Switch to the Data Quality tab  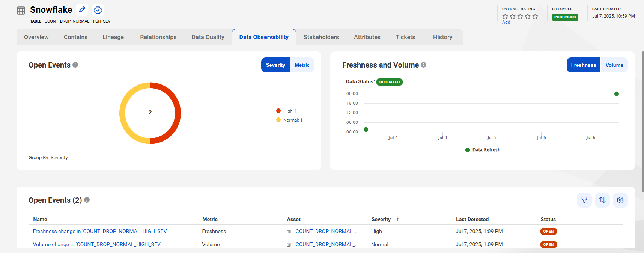(x=208, y=37)
